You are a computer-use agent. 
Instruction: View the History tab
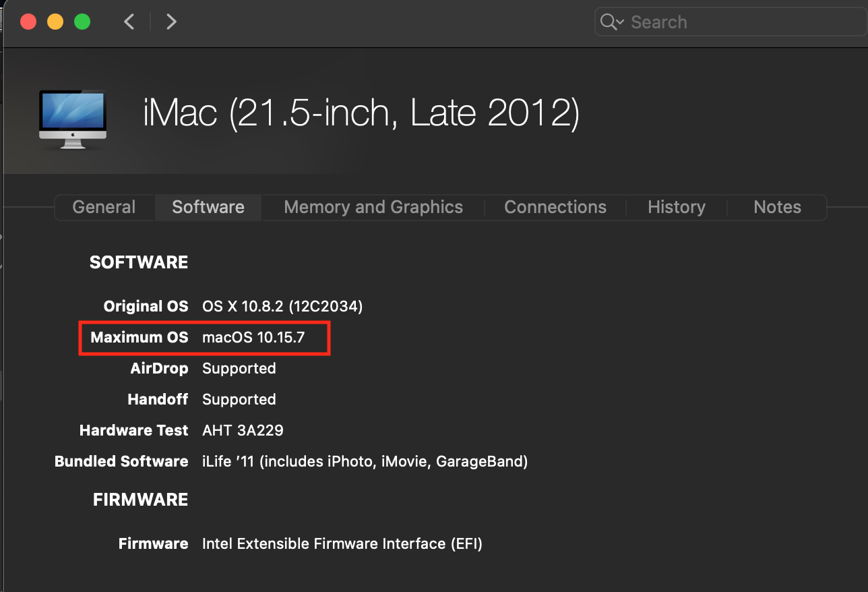[677, 207]
